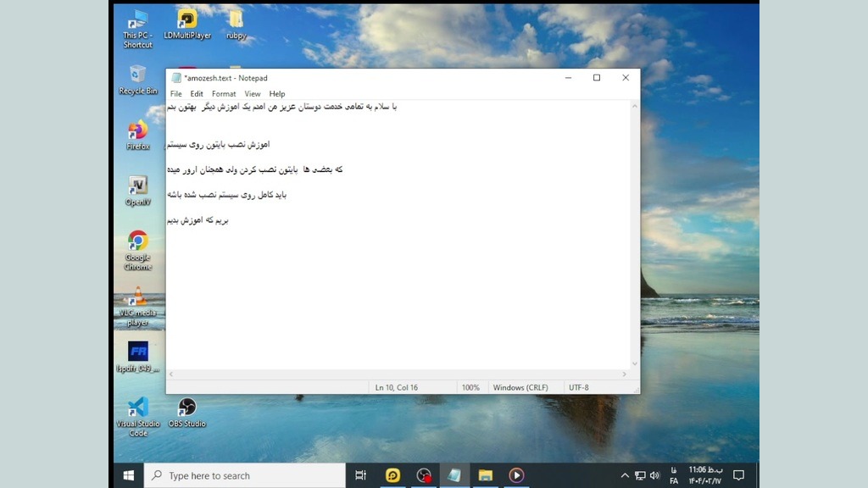Open the View menu in Notepad

253,94
